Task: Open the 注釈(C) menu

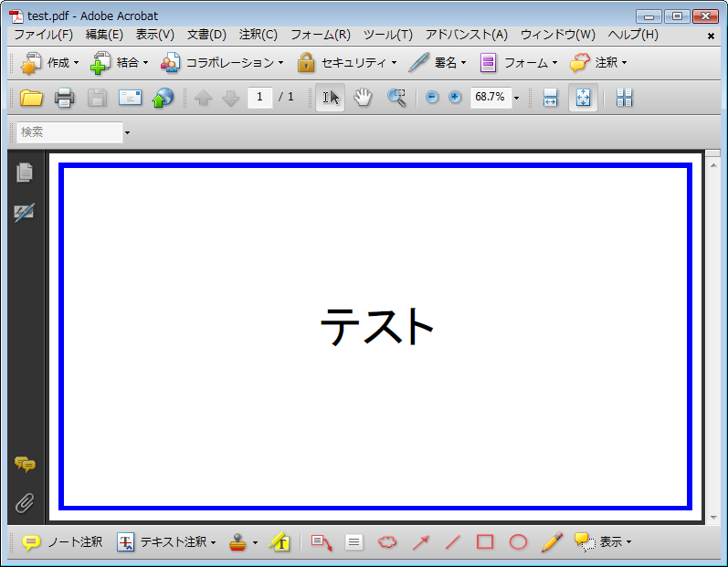Action: [x=258, y=35]
